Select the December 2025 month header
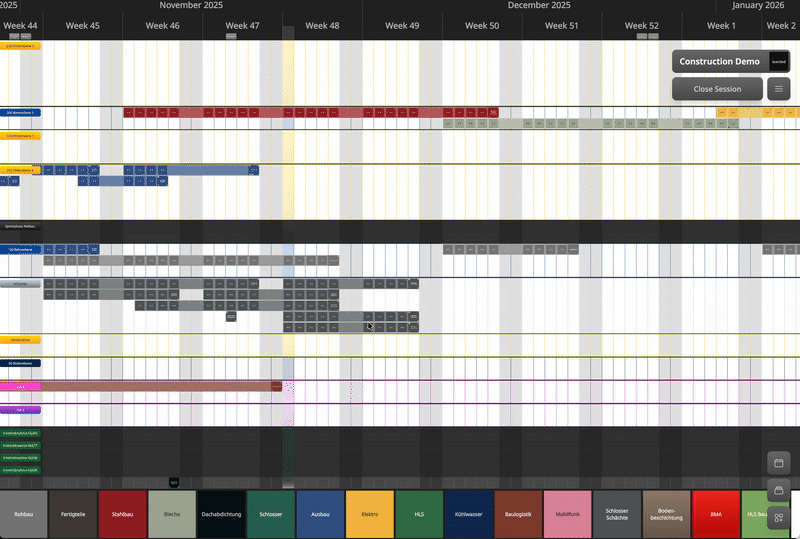Image resolution: width=800 pixels, height=539 pixels. click(539, 6)
